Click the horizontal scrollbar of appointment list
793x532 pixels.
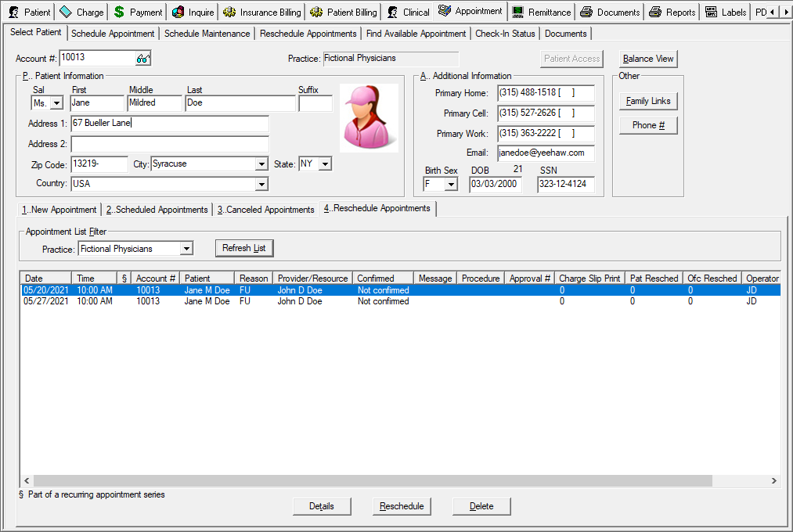click(x=372, y=480)
